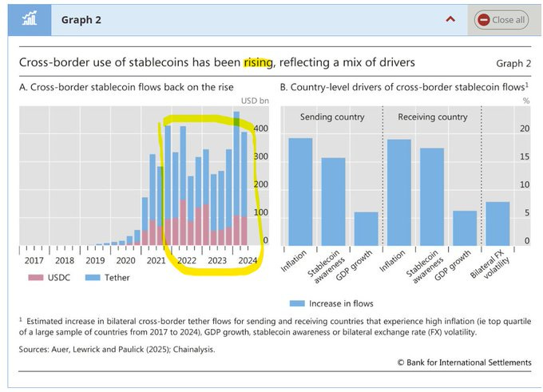Click the 2022 axis label
Screen dimensions: 543x392
coord(187,260)
